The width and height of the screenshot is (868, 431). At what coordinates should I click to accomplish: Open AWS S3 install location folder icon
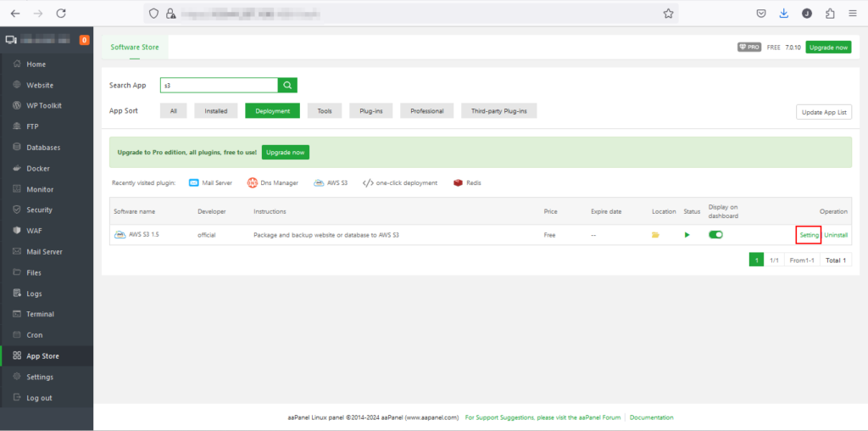pyautogui.click(x=655, y=235)
